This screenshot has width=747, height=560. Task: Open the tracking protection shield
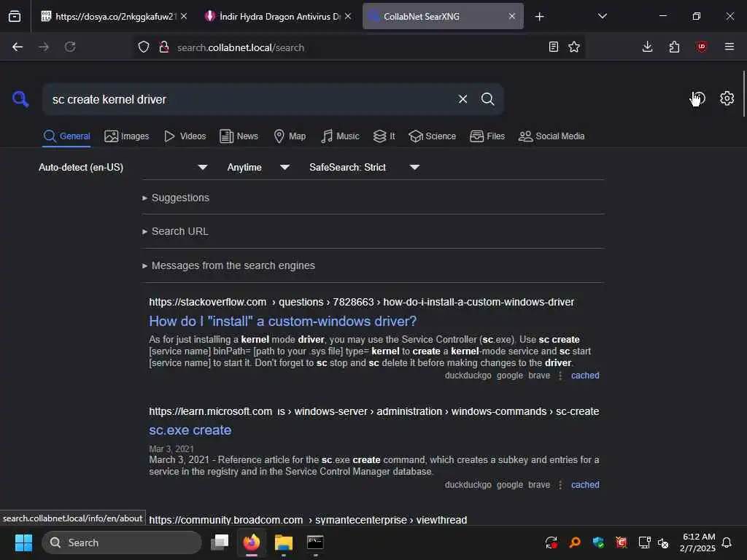point(144,47)
